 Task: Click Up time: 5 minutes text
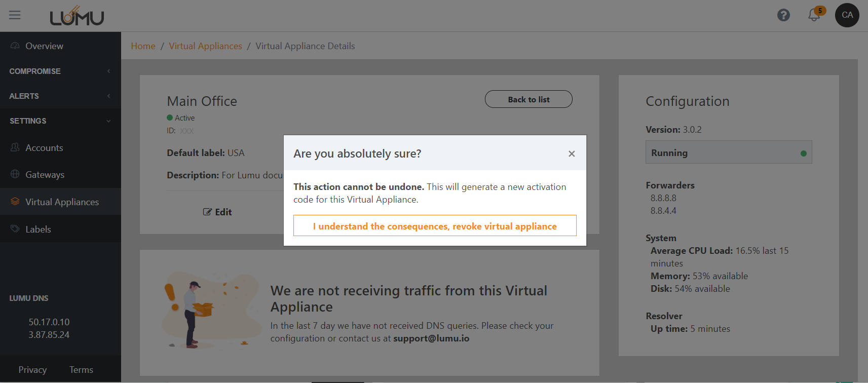pos(690,329)
